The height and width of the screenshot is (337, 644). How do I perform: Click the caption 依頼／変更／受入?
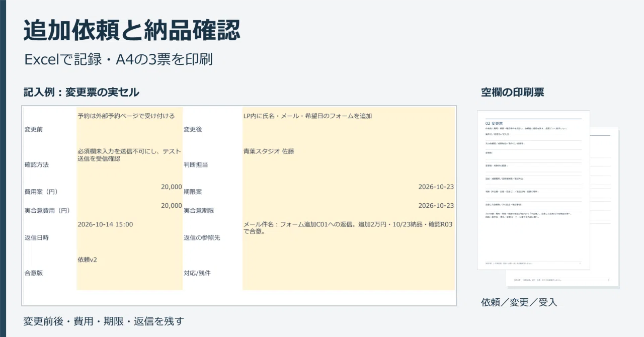coord(519,302)
